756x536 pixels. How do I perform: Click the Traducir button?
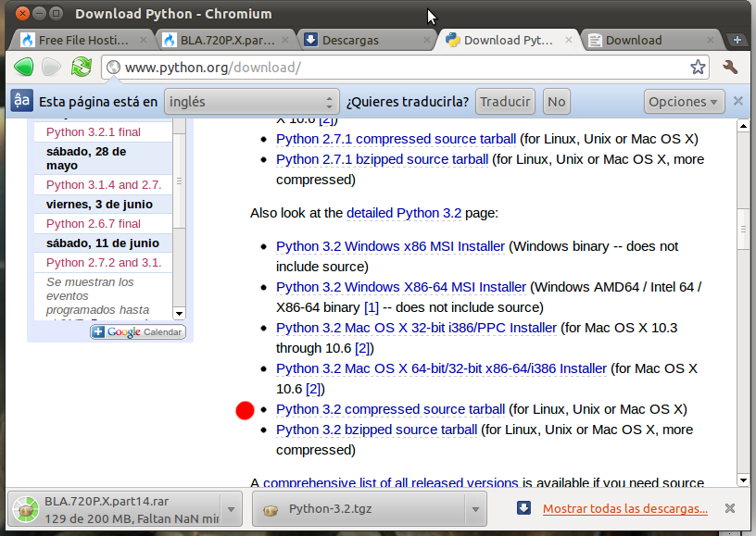[x=505, y=102]
